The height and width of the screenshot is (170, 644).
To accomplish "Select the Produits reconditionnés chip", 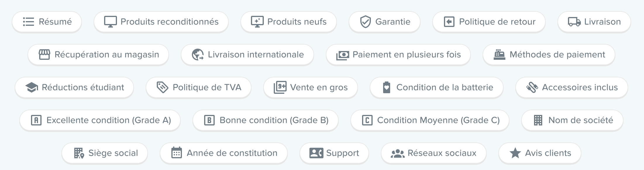I will coord(161,21).
